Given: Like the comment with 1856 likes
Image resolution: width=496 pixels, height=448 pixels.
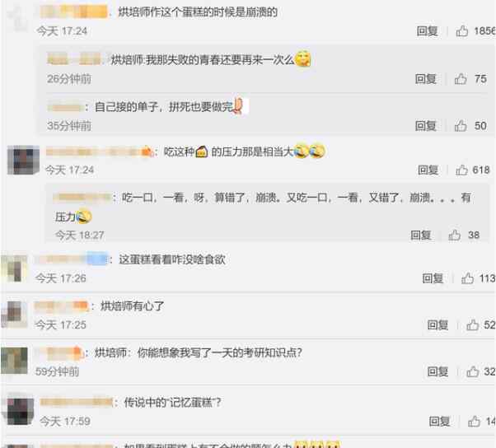Looking at the screenshot, I should pos(462,31).
